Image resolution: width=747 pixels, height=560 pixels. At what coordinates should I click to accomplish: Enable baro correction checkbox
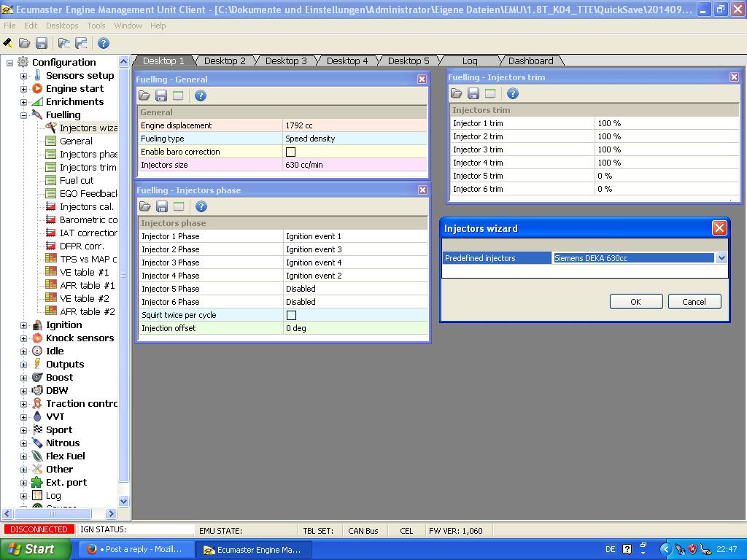tap(290, 152)
